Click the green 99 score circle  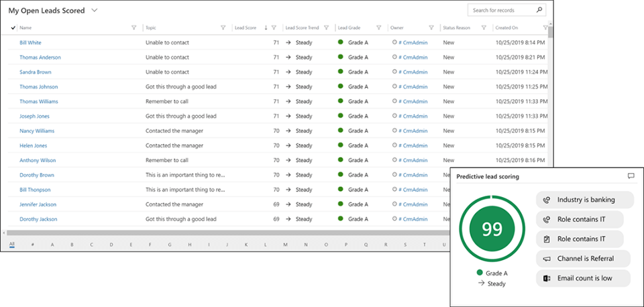tap(492, 229)
